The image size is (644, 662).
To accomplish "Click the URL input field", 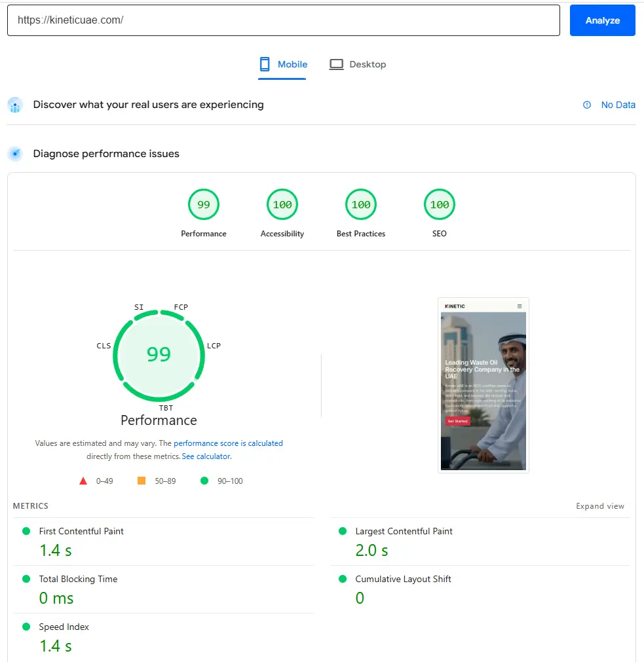I will 283,20.
